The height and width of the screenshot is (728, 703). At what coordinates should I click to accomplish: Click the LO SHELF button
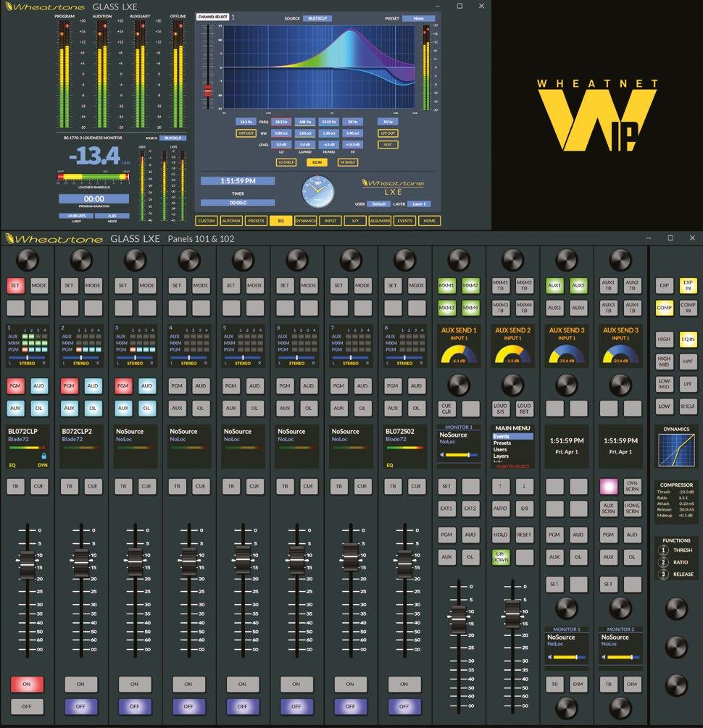tap(286, 162)
